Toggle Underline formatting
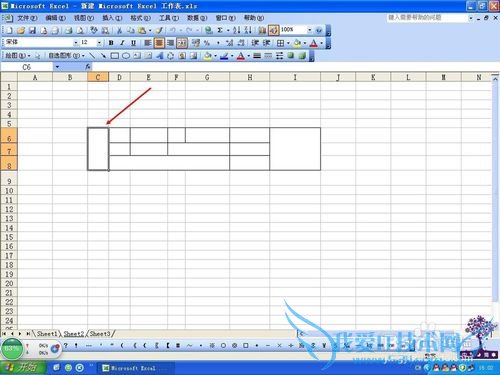Screen dimensions: 500x375 pos(133,43)
